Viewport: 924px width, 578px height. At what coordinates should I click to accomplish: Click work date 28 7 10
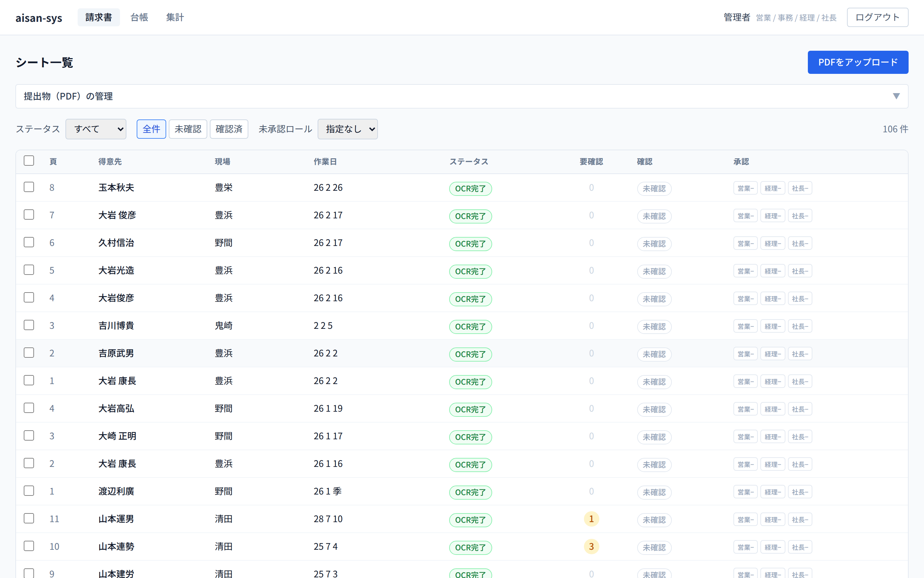click(328, 519)
